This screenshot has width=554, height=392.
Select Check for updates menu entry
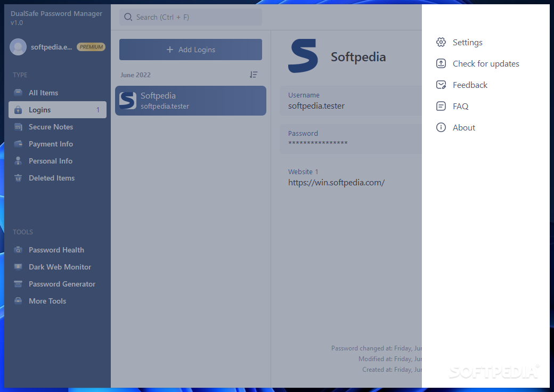[x=478, y=63]
